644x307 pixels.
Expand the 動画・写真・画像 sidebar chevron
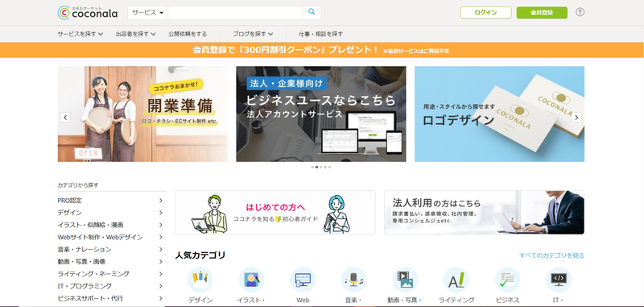tap(160, 261)
